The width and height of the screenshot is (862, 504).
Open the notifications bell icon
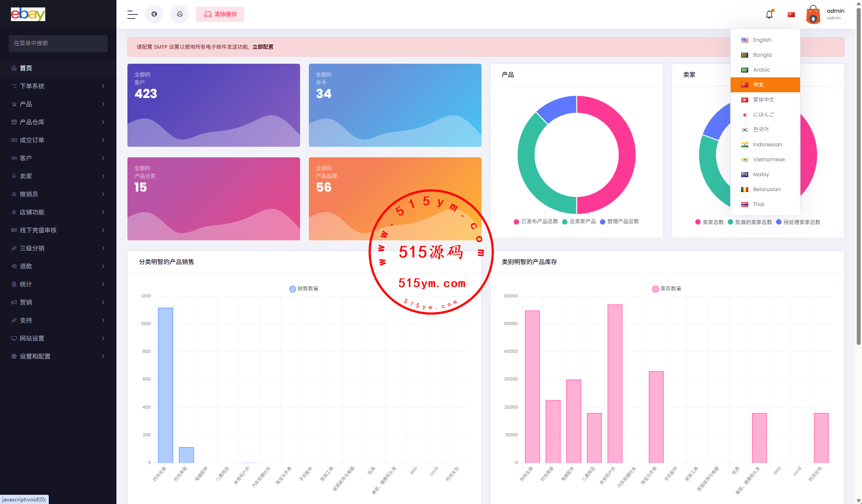(x=769, y=15)
